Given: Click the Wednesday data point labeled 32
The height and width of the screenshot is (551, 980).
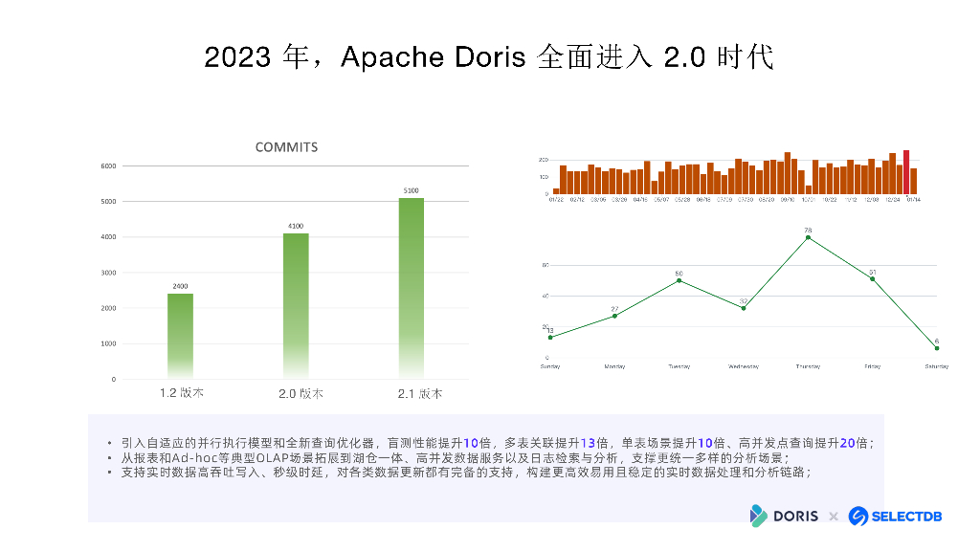Looking at the screenshot, I should 743,308.
